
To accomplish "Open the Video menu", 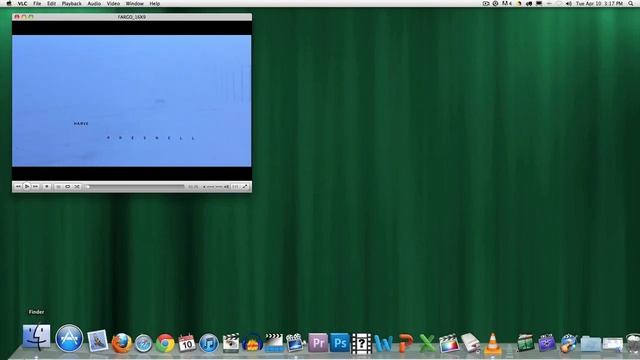I will [x=113, y=4].
